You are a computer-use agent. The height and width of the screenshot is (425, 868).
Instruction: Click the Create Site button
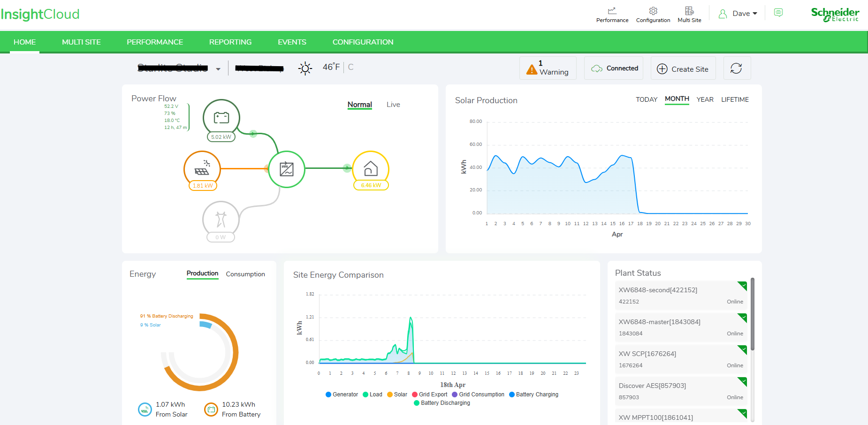pos(683,68)
